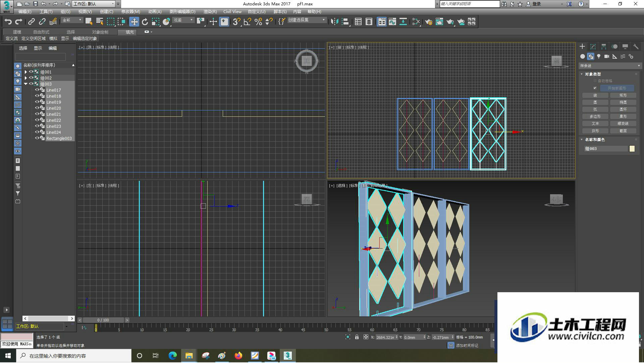
Task: Expand the 组002 group in scene explorer
Action: pyautogui.click(x=26, y=78)
